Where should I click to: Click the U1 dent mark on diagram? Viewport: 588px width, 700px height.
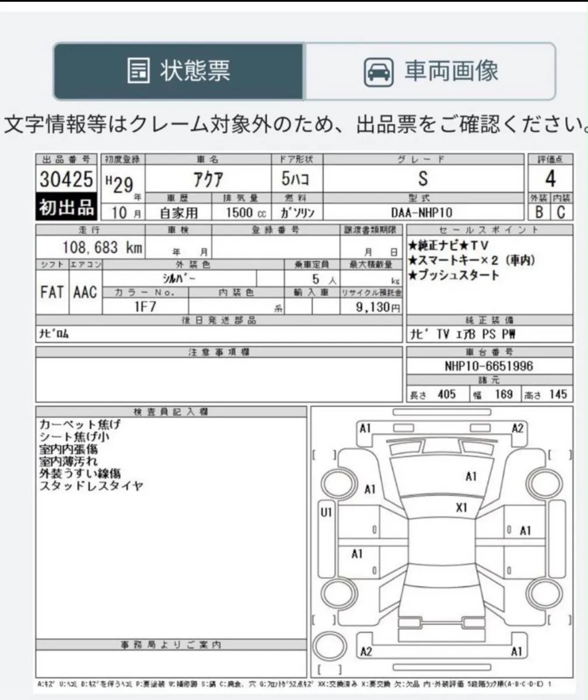pos(327,513)
